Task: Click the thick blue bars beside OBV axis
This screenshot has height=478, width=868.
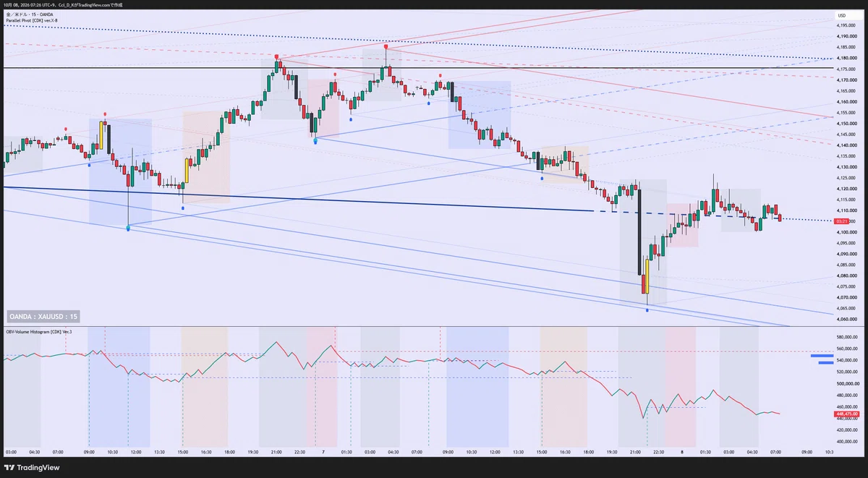Action: 822,359
